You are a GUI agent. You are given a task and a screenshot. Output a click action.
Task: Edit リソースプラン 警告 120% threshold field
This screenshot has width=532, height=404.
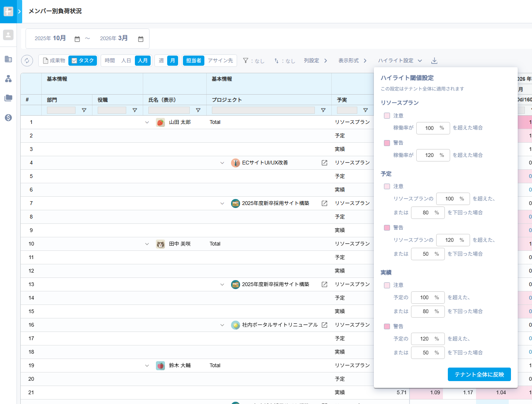[433, 155]
